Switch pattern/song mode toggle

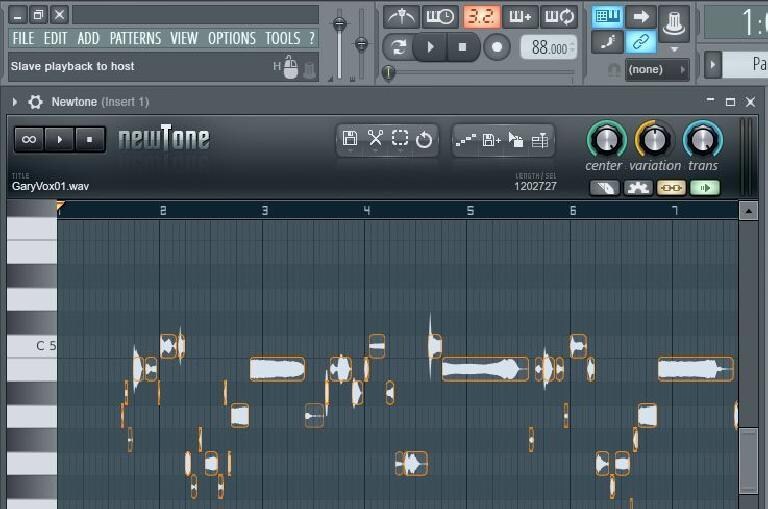pos(398,48)
